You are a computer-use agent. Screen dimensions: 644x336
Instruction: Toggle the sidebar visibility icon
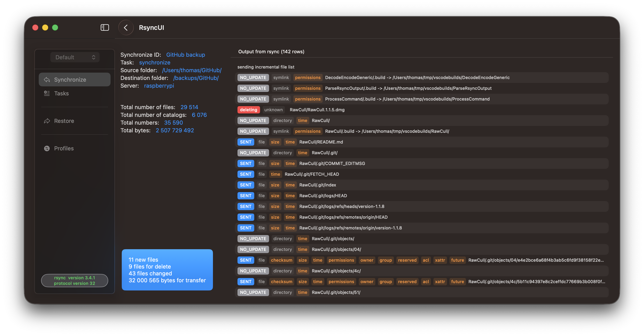point(105,27)
